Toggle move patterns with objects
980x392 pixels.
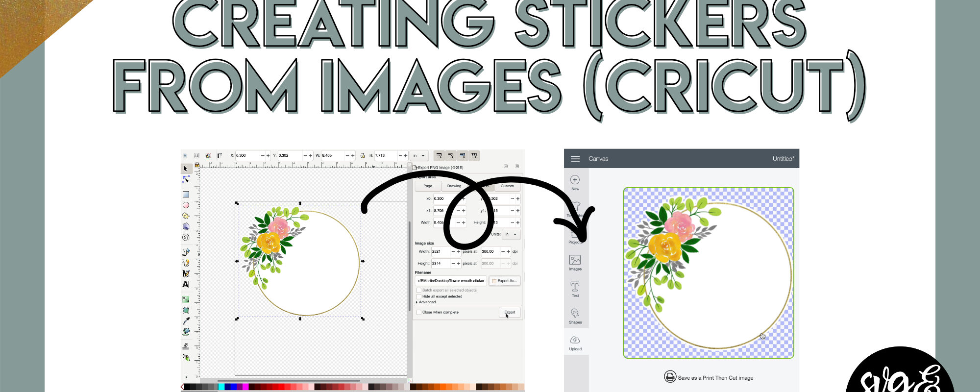click(474, 155)
